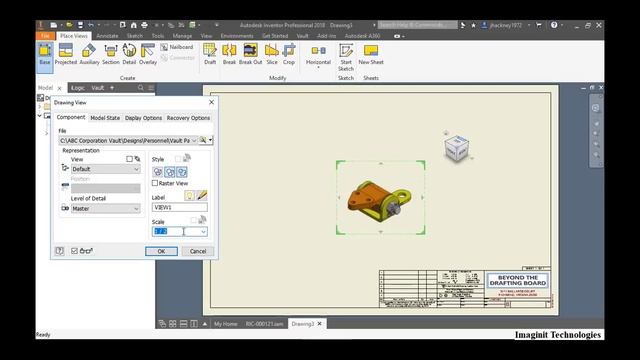Toggle the Scale from base checkbox
640x360 pixels.
193,221
